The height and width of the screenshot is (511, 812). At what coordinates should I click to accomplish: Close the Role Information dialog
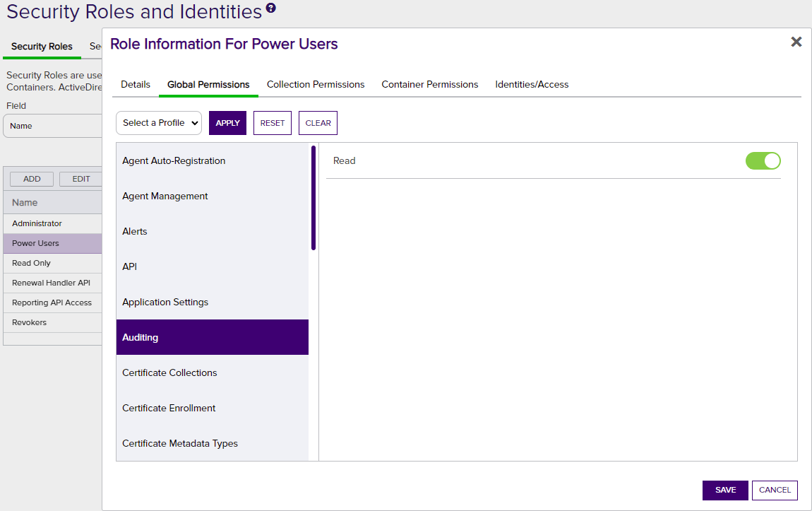coord(796,42)
